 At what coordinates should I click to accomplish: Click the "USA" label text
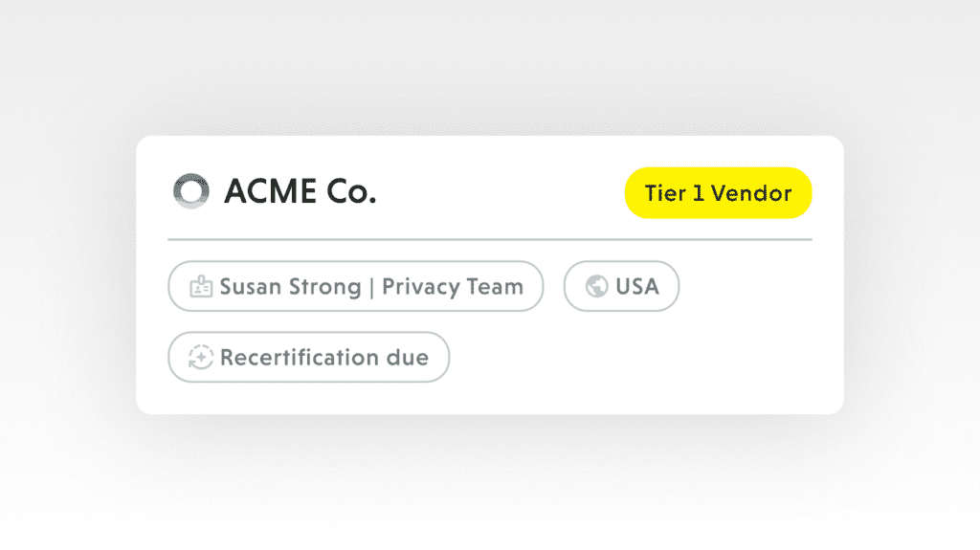point(637,287)
